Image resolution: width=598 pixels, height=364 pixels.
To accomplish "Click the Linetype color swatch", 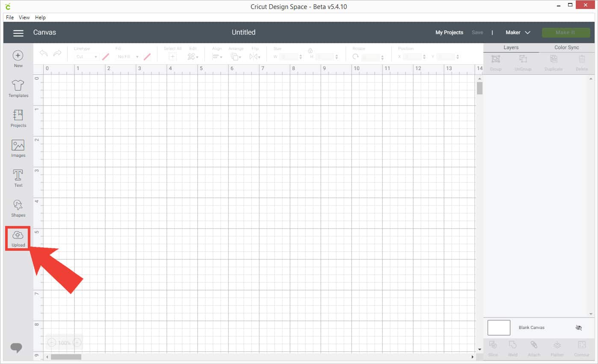I will click(x=105, y=56).
